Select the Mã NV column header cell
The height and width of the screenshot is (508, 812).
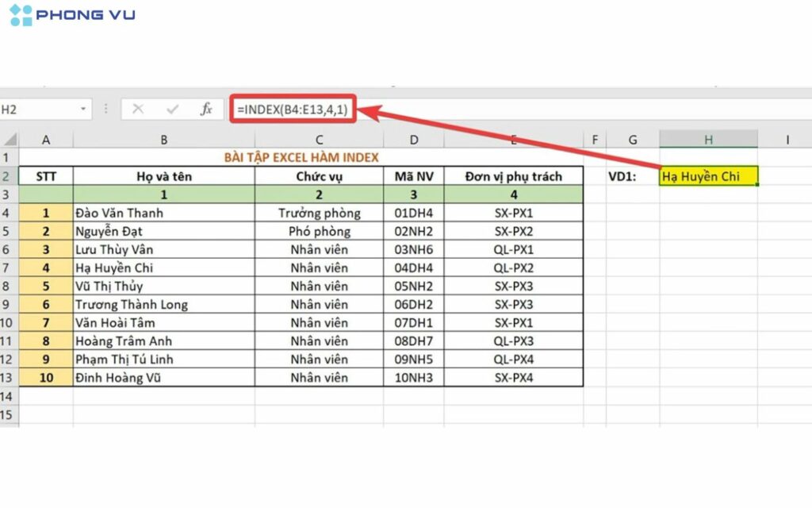click(x=413, y=176)
